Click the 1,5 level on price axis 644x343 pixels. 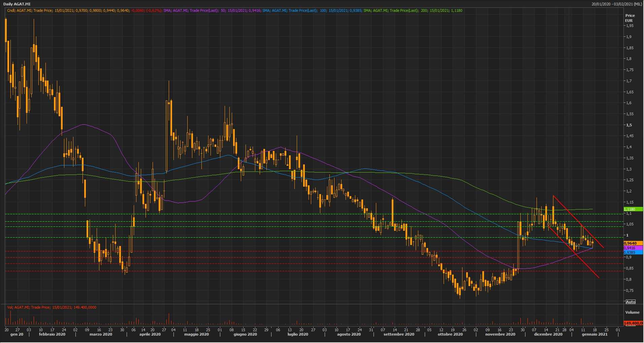[629, 125]
